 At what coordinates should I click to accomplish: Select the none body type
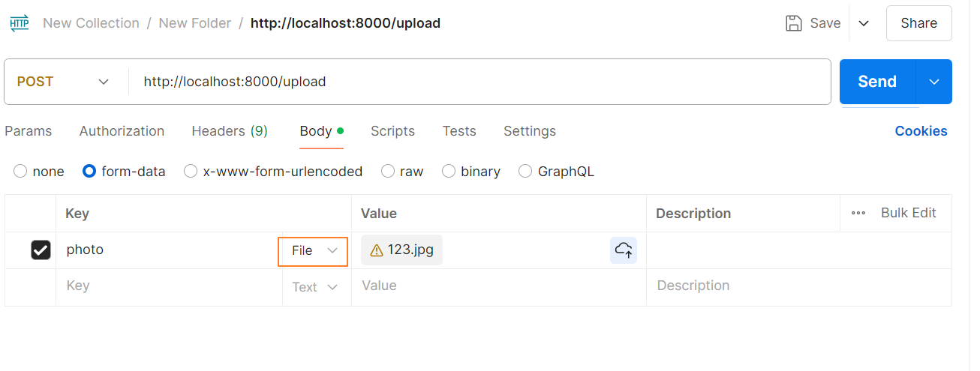click(21, 172)
